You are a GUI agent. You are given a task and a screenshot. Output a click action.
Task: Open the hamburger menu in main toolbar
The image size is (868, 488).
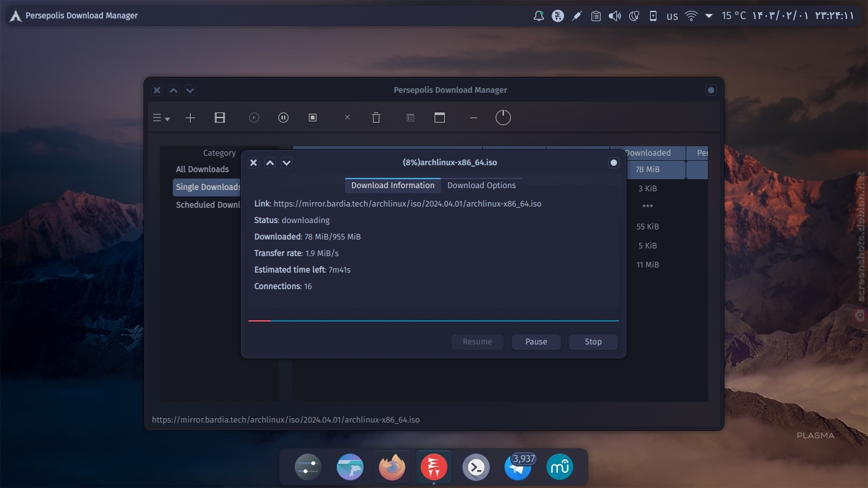[161, 118]
